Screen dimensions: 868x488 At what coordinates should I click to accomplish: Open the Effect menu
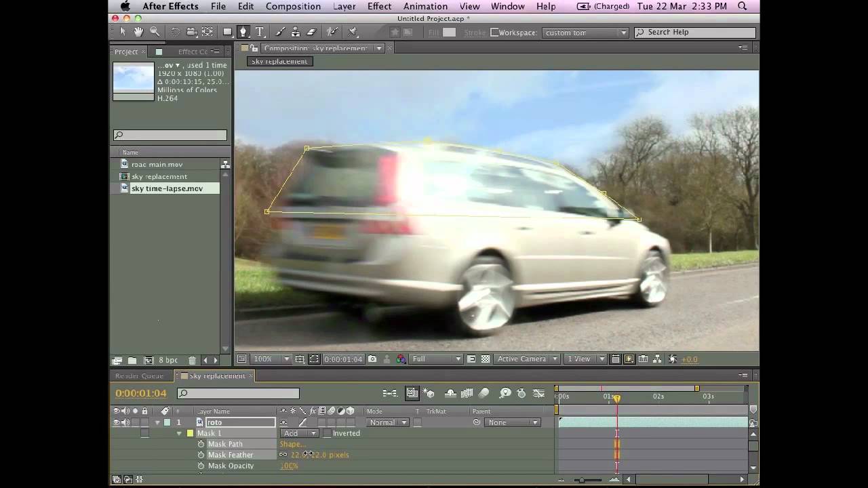point(379,6)
